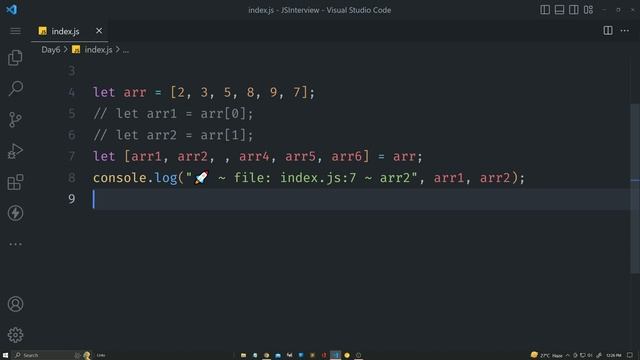
Task: Toggle the bottom panel layout button
Action: point(559,10)
